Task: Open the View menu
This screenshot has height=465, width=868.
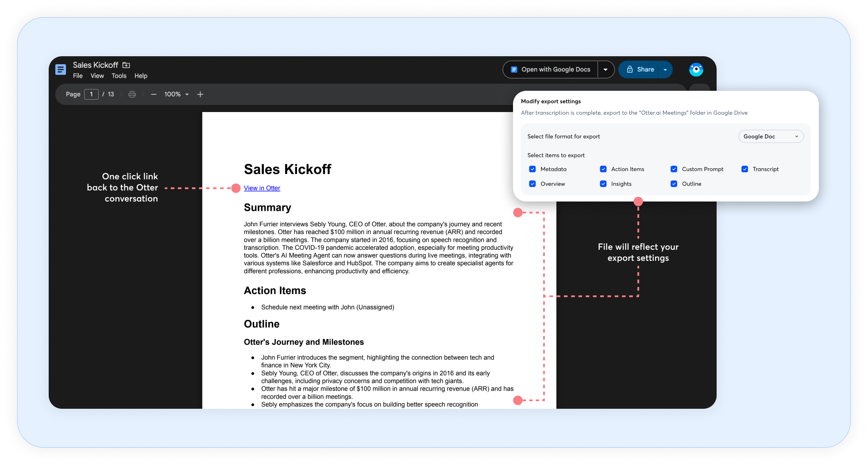Action: pyautogui.click(x=97, y=76)
